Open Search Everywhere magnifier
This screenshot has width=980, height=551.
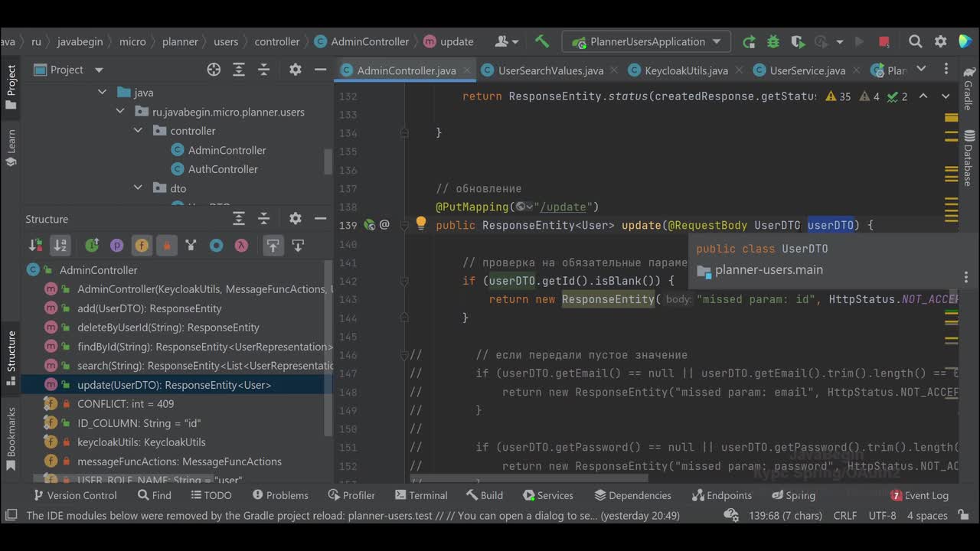pos(916,41)
